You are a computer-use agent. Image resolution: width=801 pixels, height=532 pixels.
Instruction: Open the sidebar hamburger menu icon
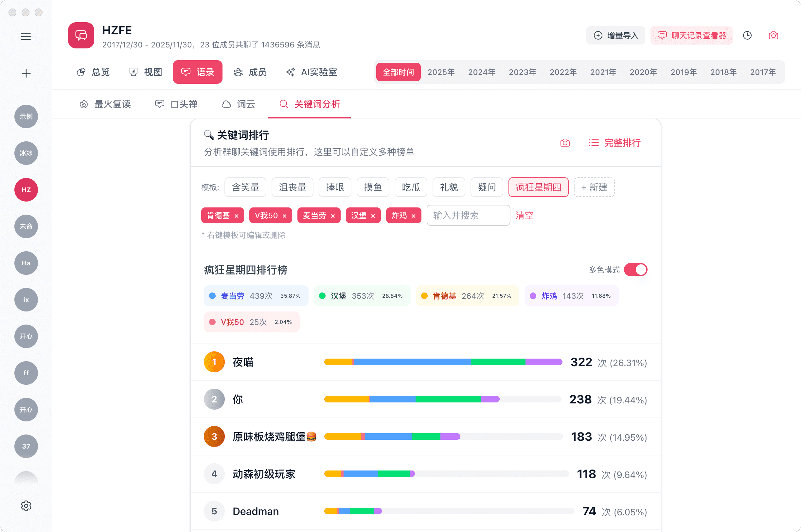point(26,37)
